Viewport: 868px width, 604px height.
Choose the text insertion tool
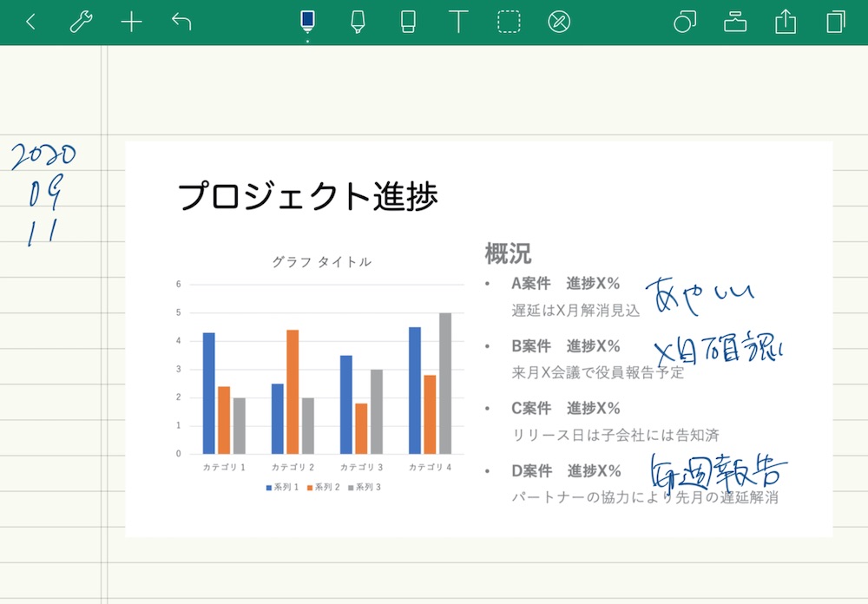(x=457, y=21)
